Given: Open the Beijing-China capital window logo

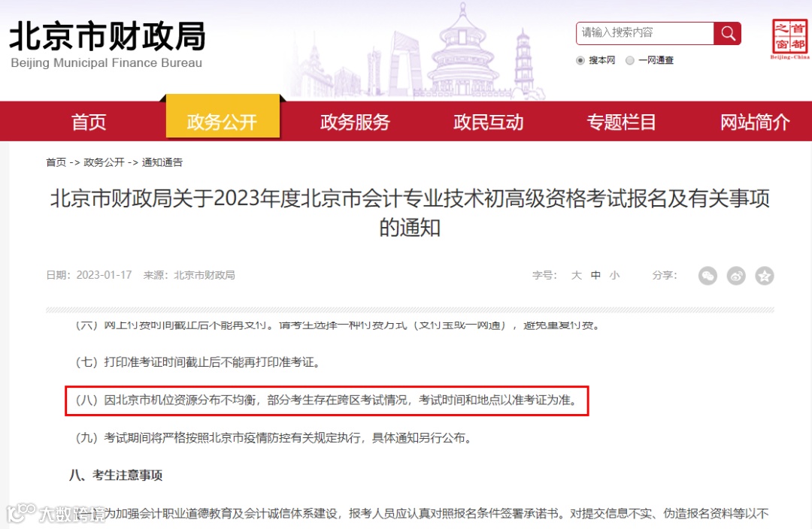Looking at the screenshot, I should [x=789, y=39].
